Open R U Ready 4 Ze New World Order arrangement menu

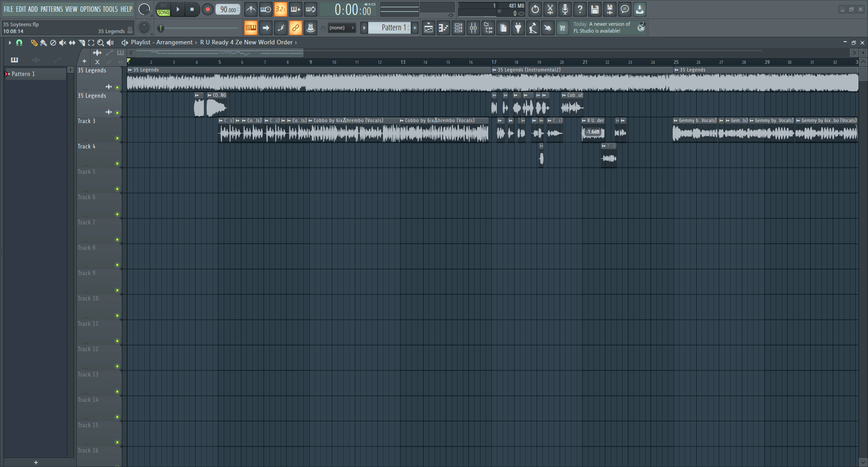click(x=246, y=42)
